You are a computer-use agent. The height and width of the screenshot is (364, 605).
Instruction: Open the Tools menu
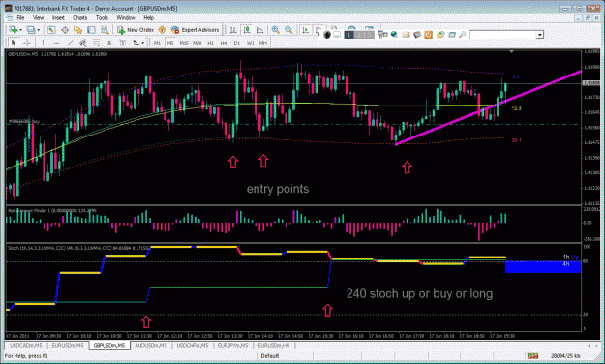102,17
